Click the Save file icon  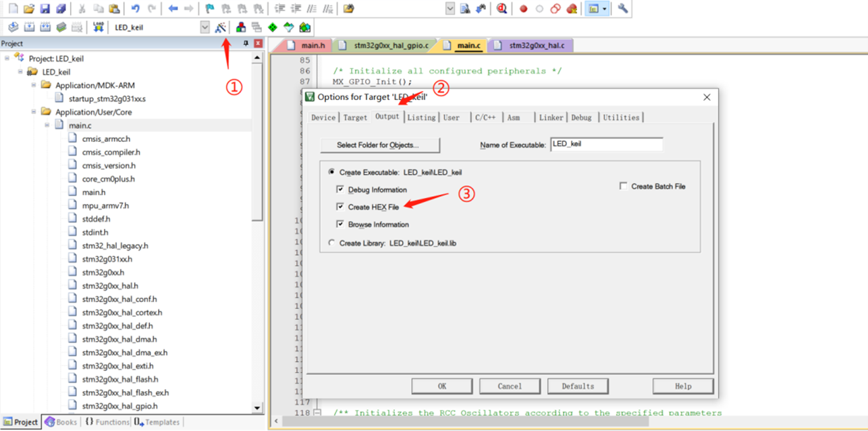point(45,9)
